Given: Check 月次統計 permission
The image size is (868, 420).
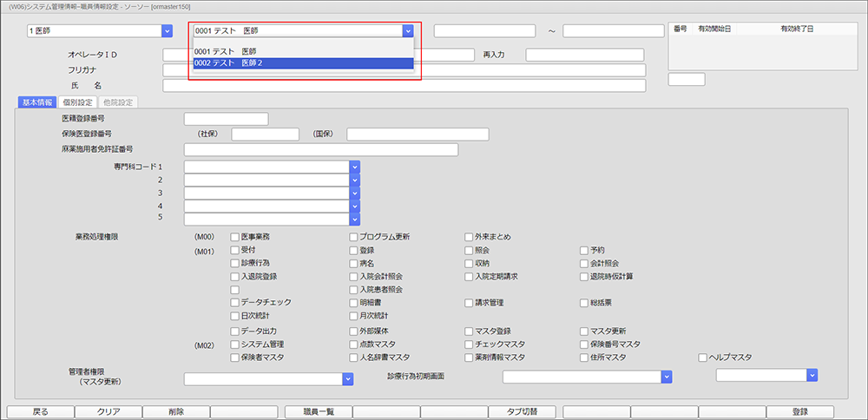Looking at the screenshot, I should coord(354,316).
